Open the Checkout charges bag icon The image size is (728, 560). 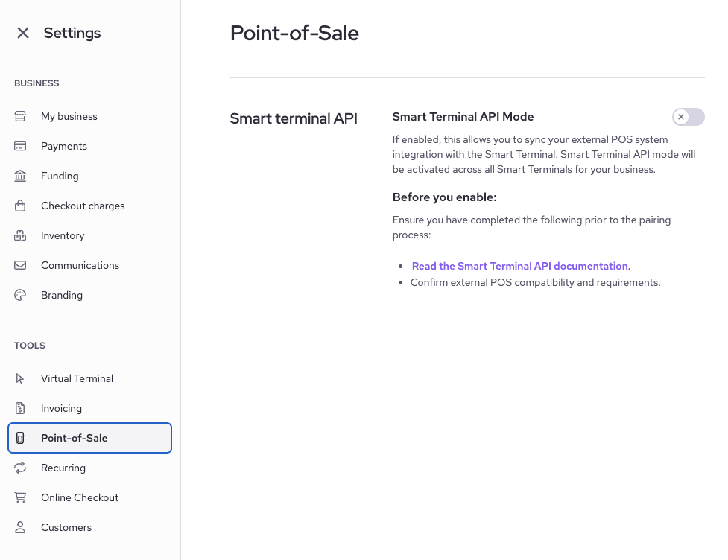(20, 206)
